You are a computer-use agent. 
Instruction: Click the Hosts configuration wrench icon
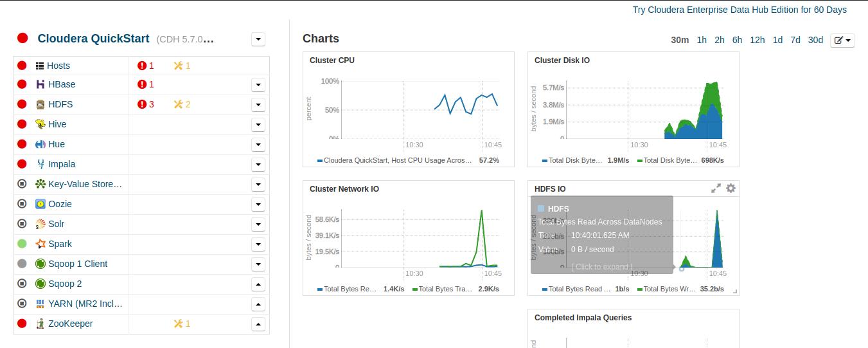pyautogui.click(x=179, y=66)
